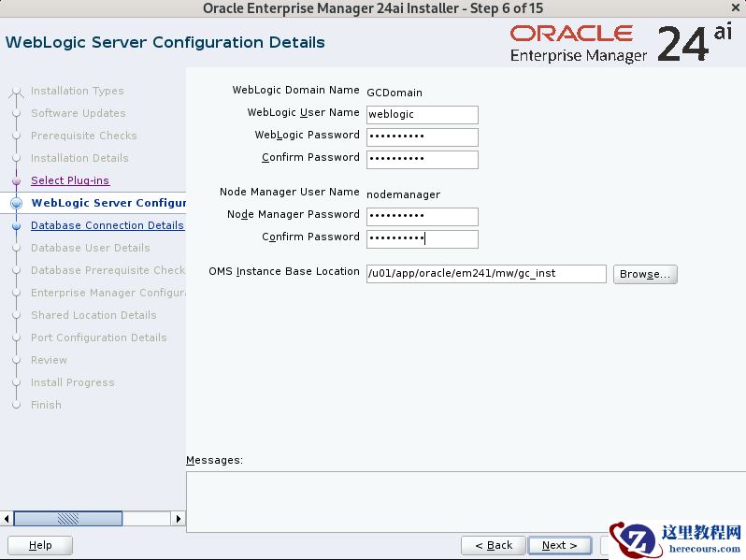
Task: Open Help for the installer
Action: coord(40,545)
